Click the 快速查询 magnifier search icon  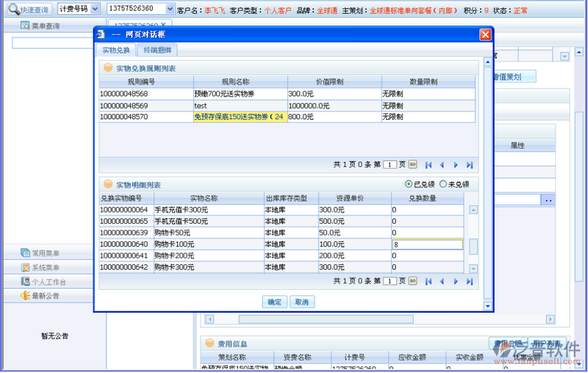14,9
